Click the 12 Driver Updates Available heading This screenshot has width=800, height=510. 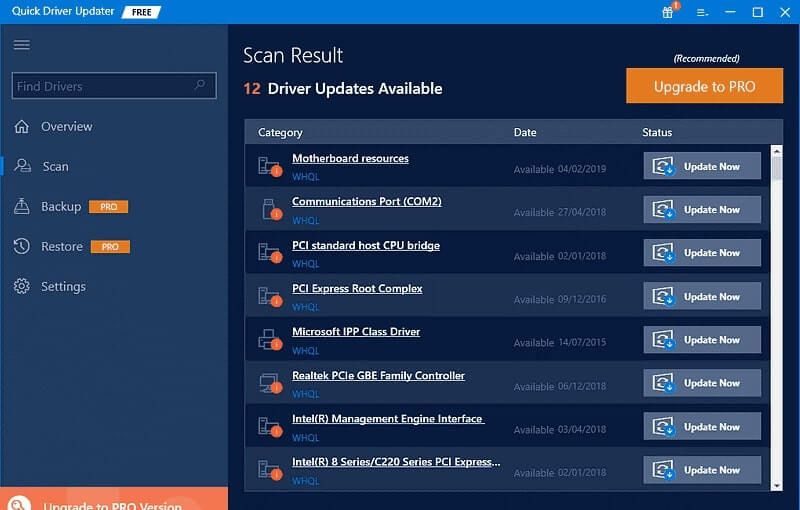coord(343,89)
